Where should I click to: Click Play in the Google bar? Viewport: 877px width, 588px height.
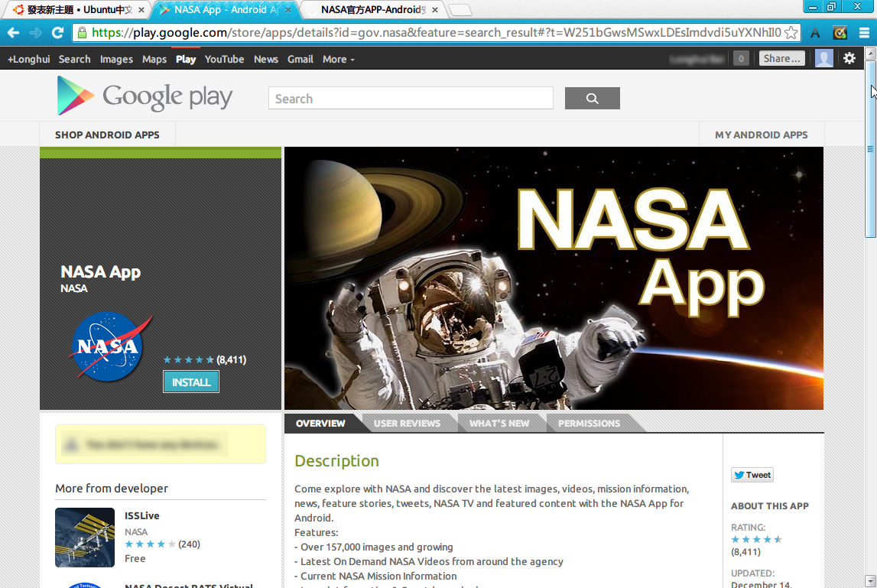pyautogui.click(x=186, y=60)
